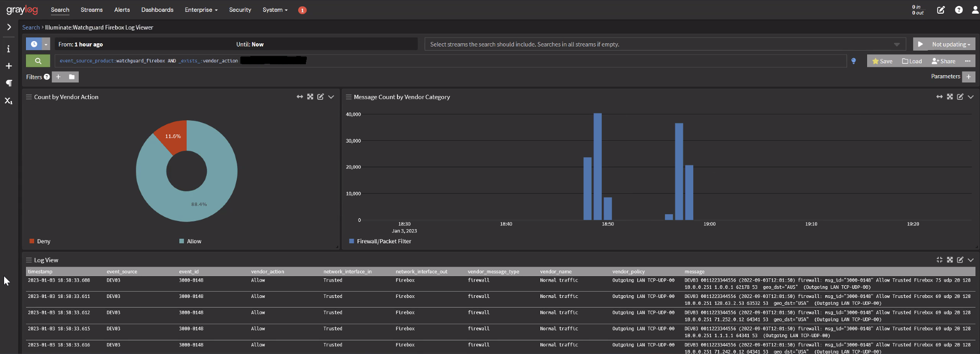Click the timestamp column header
Image resolution: width=980 pixels, height=354 pixels.
tap(40, 272)
